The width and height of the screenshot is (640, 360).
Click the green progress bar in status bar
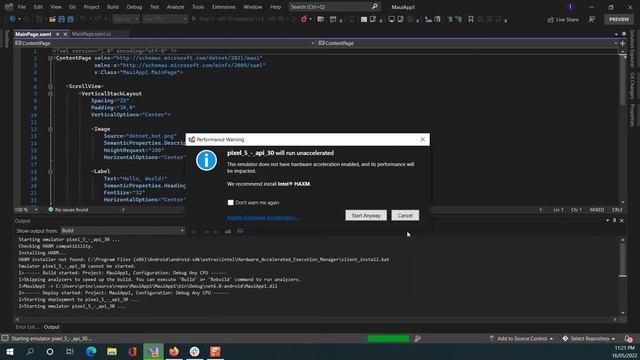388,338
